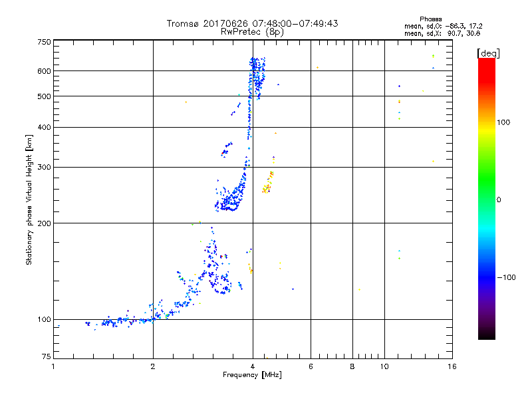Image resolution: width=532 pixels, height=399 pixels.
Task: Click the x-axis tick label '16'
Action: (x=452, y=366)
